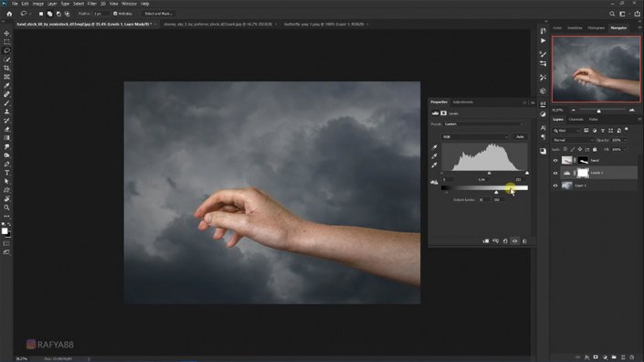Open the RGB channel dropdown
644x362 pixels.
[x=475, y=137]
